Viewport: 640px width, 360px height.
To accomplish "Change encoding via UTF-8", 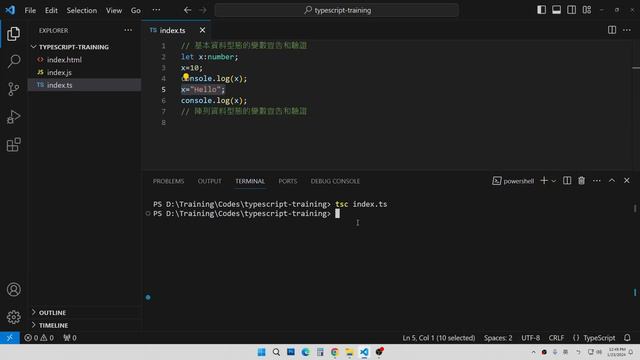I will (530, 338).
